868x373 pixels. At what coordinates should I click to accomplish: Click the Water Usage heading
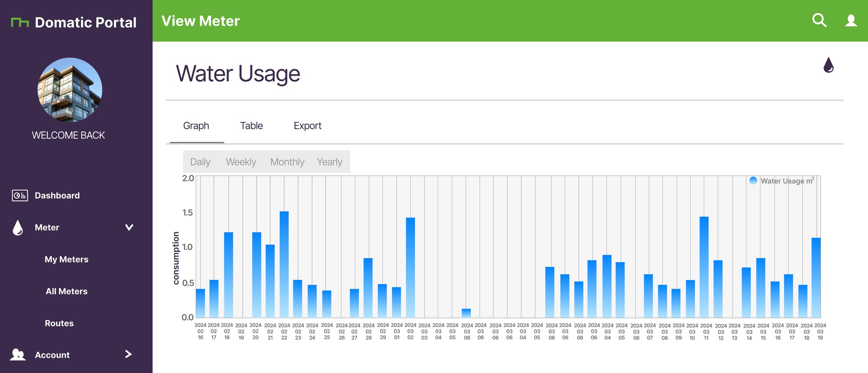pos(238,73)
